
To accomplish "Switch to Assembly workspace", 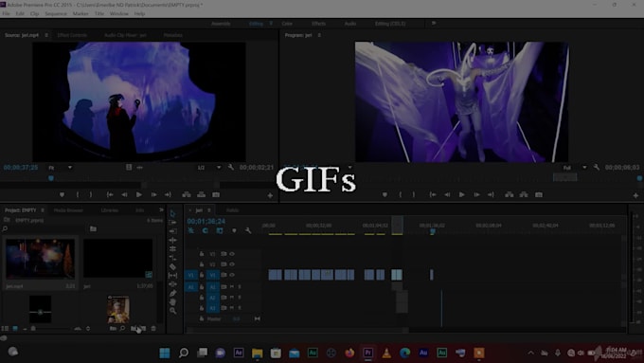I will pyautogui.click(x=221, y=24).
